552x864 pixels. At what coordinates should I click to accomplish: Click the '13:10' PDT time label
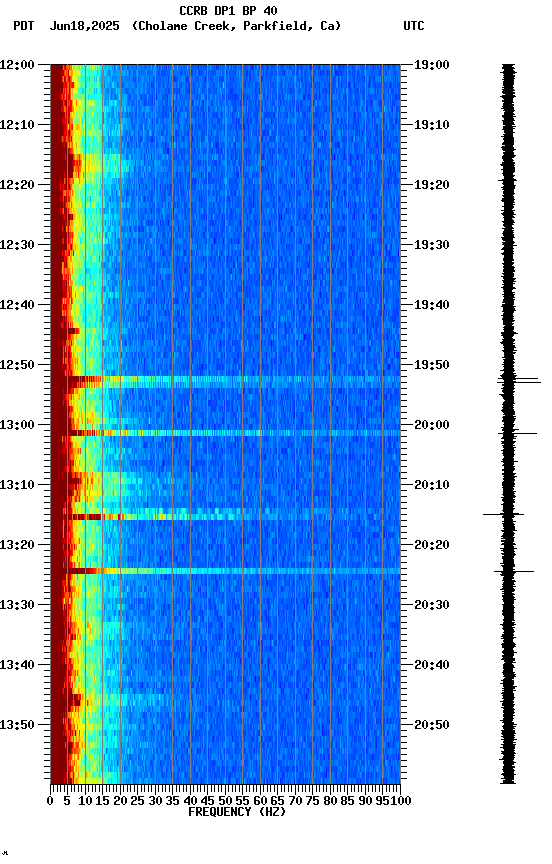point(17,485)
